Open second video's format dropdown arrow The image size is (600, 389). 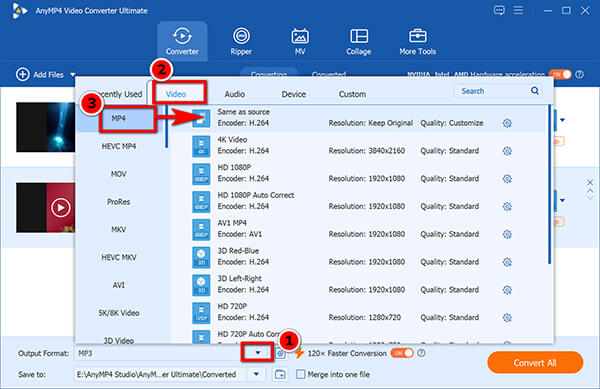point(562,200)
